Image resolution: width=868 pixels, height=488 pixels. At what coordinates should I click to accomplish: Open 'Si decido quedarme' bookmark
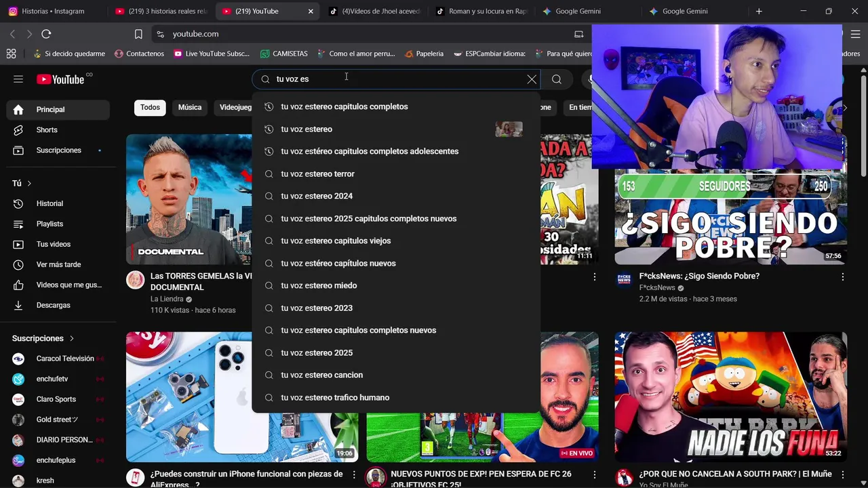click(x=69, y=54)
